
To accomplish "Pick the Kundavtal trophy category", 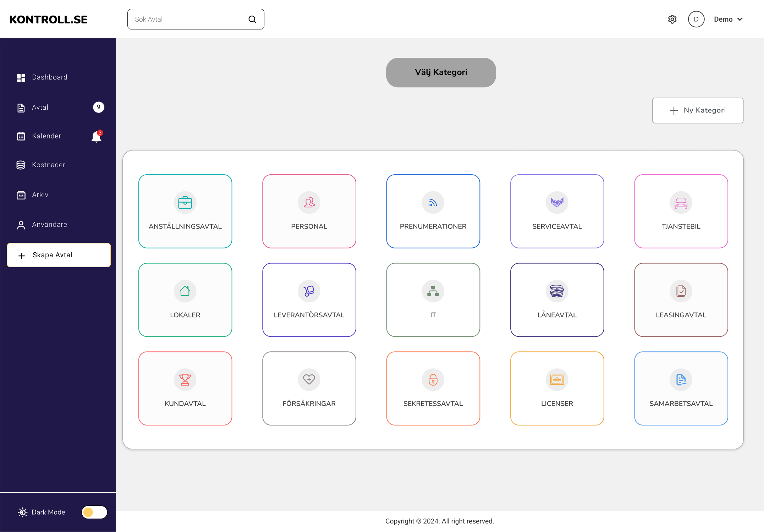I will pyautogui.click(x=185, y=388).
